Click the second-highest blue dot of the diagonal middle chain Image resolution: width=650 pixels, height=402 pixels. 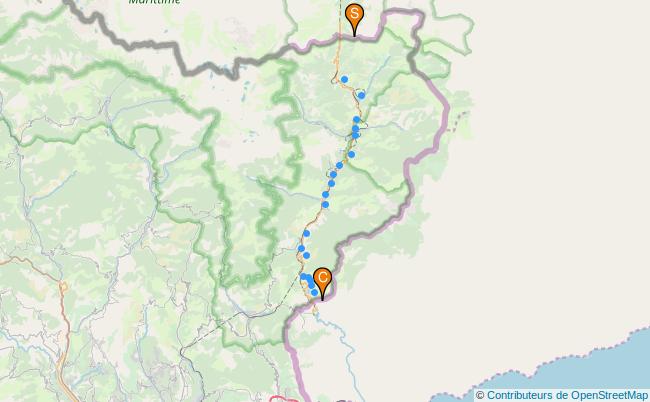coord(333,174)
